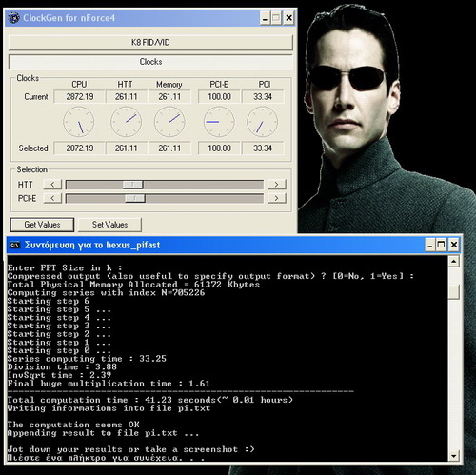Image resolution: width=476 pixels, height=475 pixels.
Task: Click the 'InvSqrt time : 2.39' line
Action: (x=59, y=375)
